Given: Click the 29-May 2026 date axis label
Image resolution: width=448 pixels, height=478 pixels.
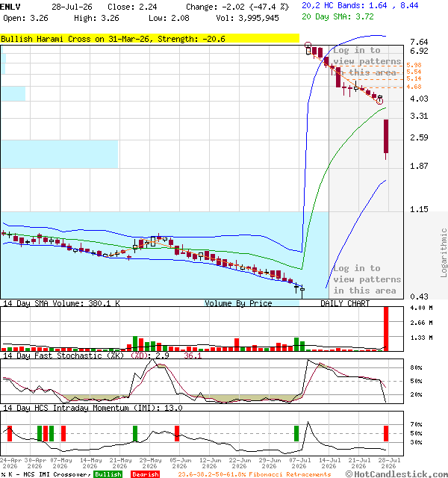Looking at the screenshot, I should 149,463.
